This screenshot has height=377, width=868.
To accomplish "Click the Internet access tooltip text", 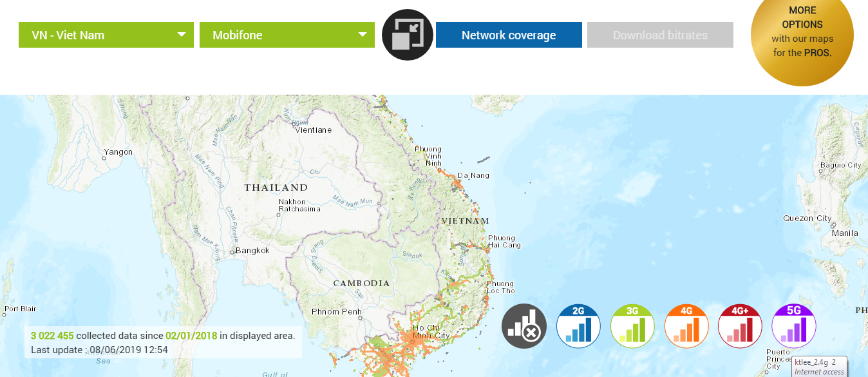I will [x=818, y=372].
